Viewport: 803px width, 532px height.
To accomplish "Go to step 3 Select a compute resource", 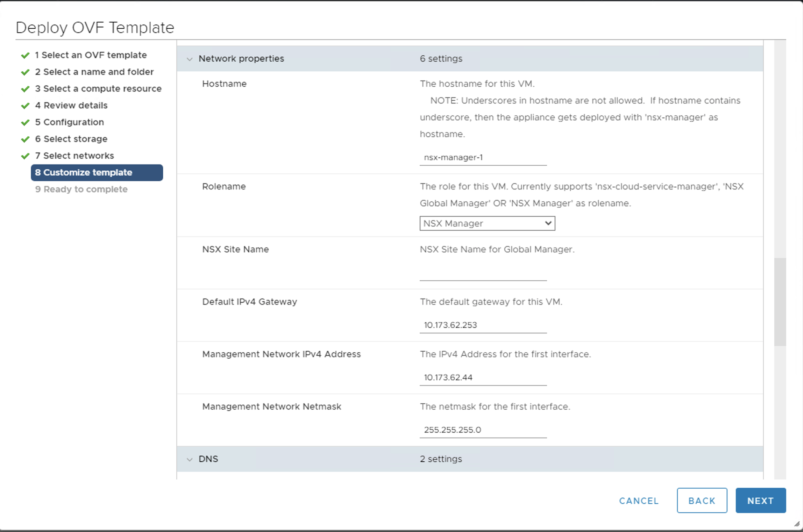I will point(98,89).
